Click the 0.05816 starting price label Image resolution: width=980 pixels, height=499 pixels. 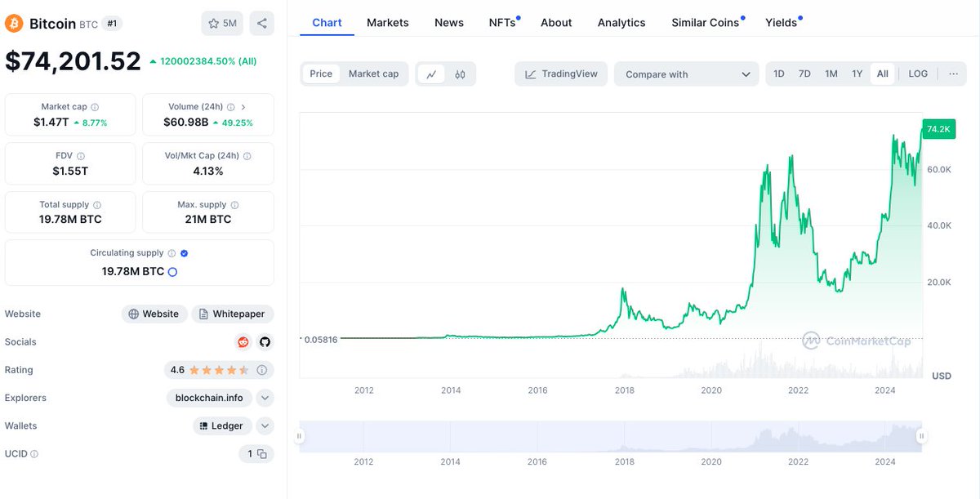(x=320, y=339)
